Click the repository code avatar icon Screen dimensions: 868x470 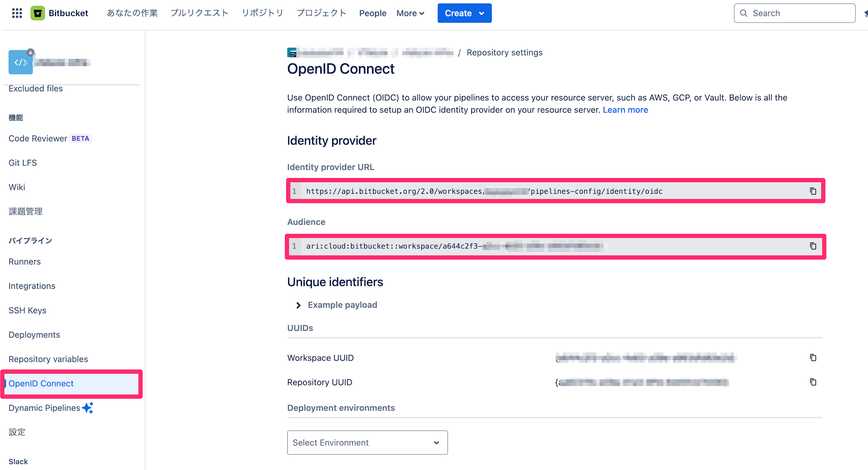click(x=21, y=62)
